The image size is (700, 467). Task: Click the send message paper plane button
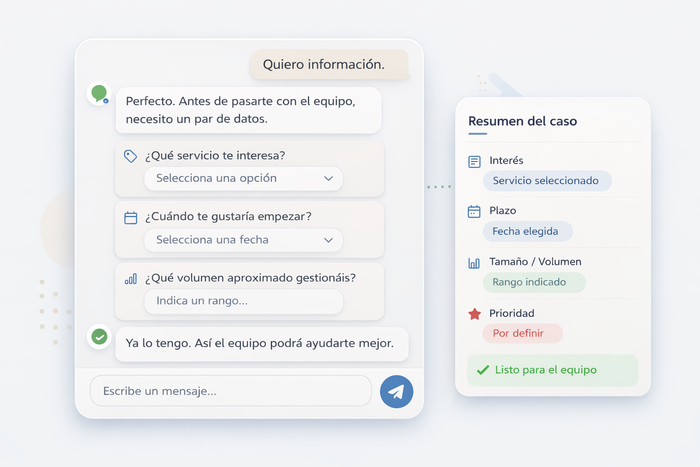[x=396, y=392]
